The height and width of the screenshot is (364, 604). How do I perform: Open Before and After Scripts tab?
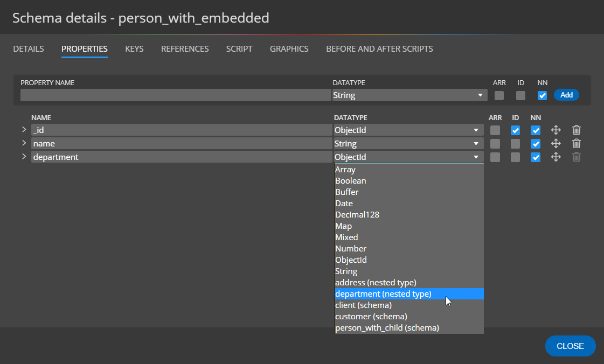point(379,49)
